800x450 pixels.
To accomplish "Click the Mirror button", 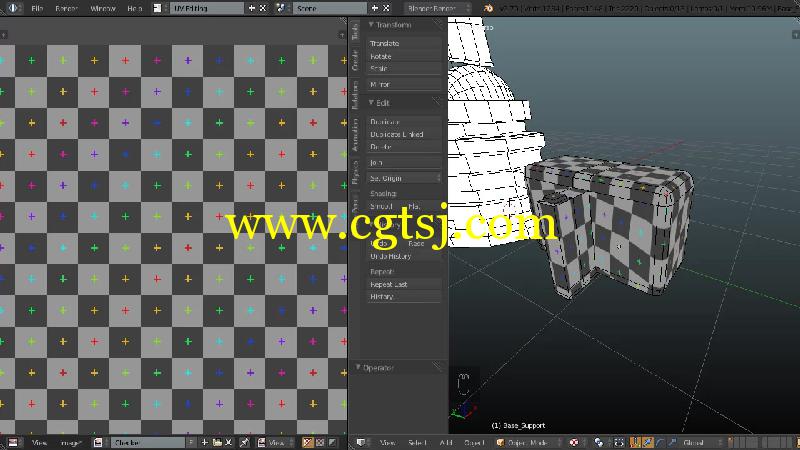I will click(x=404, y=84).
